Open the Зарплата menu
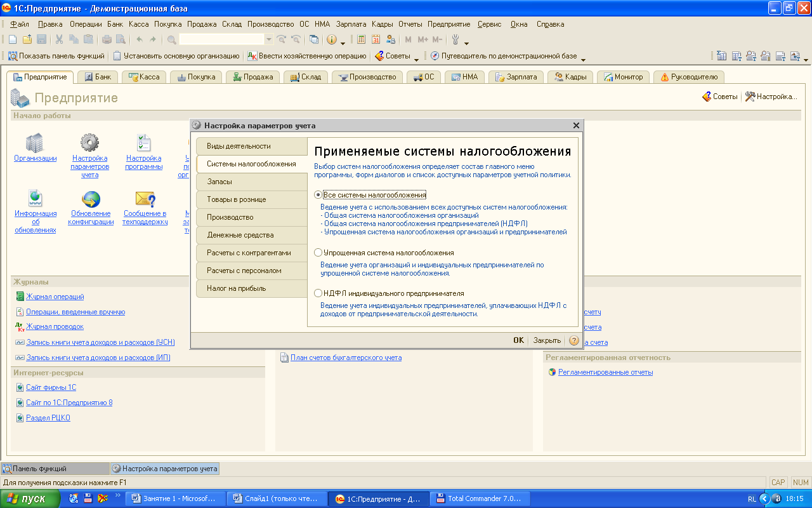The width and height of the screenshot is (812, 508). point(351,24)
